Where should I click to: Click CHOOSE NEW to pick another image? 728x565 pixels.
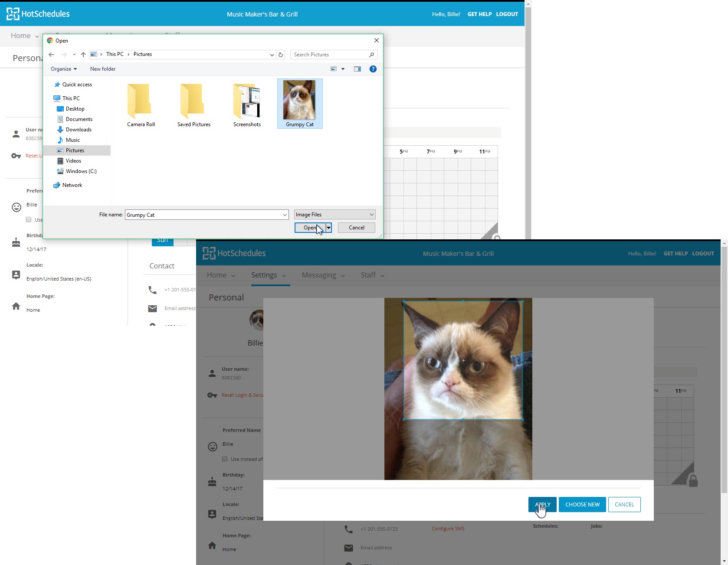(x=582, y=505)
